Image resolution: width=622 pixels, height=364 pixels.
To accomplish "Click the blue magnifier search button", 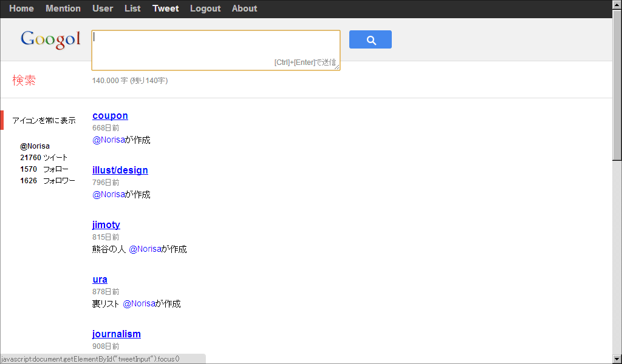I will [370, 39].
